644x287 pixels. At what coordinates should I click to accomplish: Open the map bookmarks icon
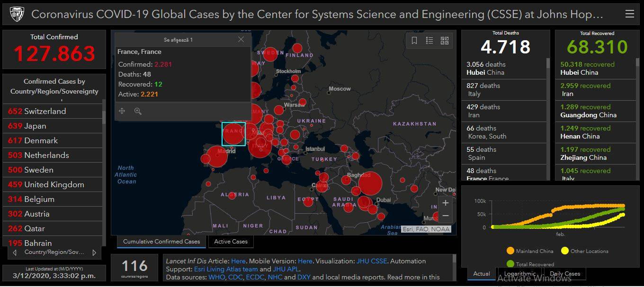(414, 41)
